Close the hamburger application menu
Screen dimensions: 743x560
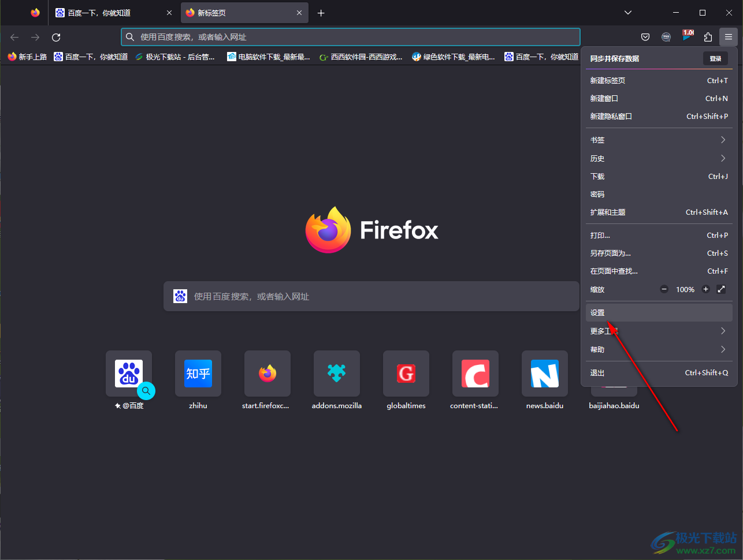(729, 37)
